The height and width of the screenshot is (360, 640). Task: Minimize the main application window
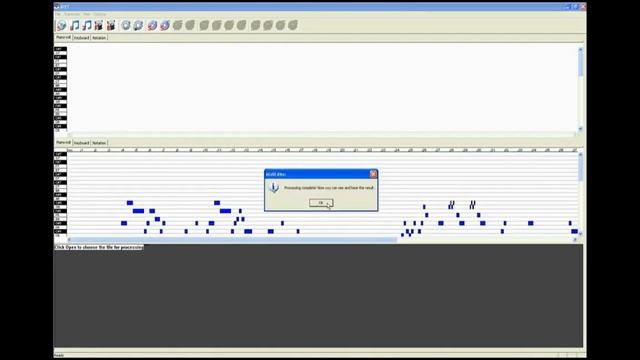[568, 7]
